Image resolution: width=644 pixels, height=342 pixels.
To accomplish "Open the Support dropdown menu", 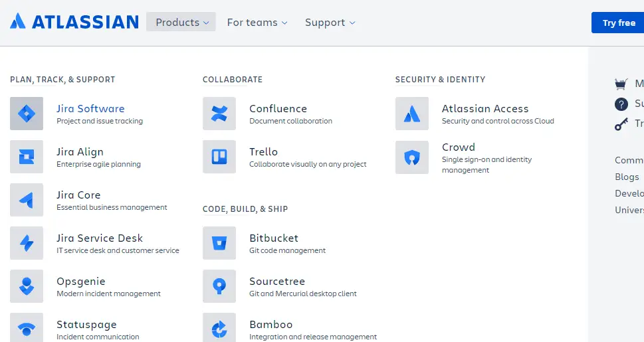I will coord(330,23).
